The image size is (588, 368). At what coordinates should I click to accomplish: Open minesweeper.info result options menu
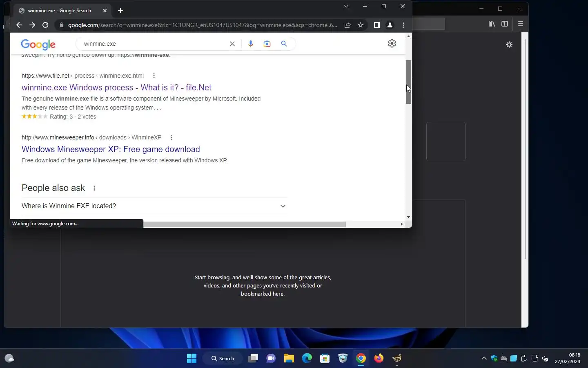tap(171, 137)
